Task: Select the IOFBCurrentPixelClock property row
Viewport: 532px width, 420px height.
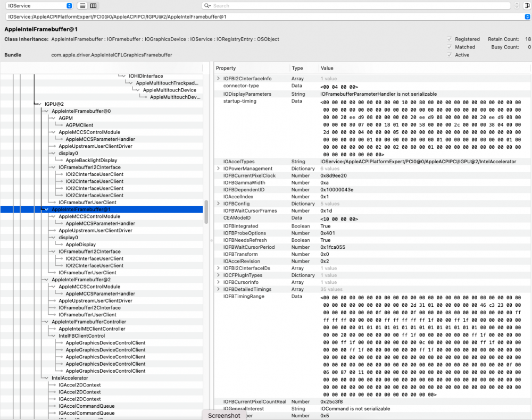Action: (372, 175)
